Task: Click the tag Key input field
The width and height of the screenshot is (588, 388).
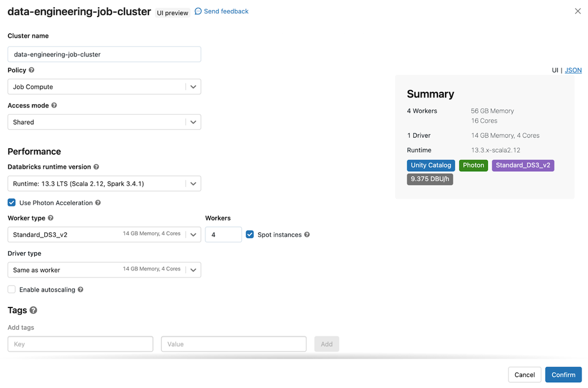Action: (80, 344)
